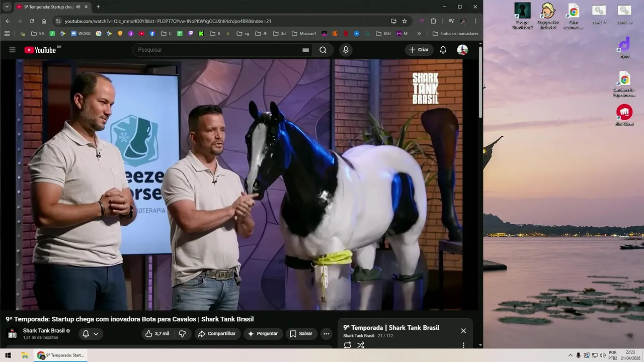Open volume control in system tray

click(602, 355)
